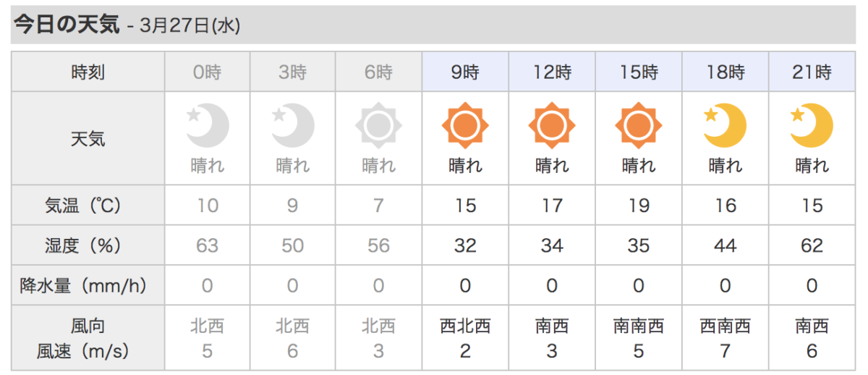Viewport: 868px width, 375px height.
Task: Select the 9時 column header
Action: pyautogui.click(x=465, y=72)
